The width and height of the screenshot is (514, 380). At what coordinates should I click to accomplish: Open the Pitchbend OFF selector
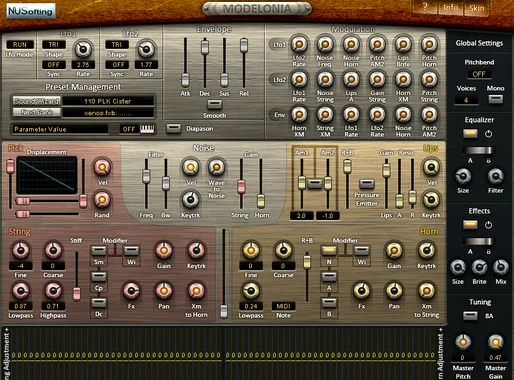pos(479,74)
